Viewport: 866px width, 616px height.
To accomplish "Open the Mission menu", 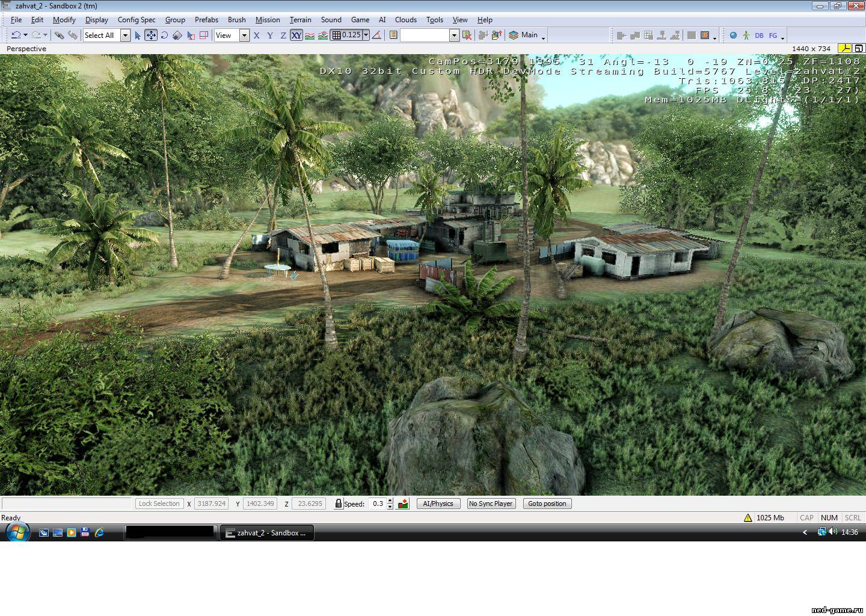I will coord(268,20).
